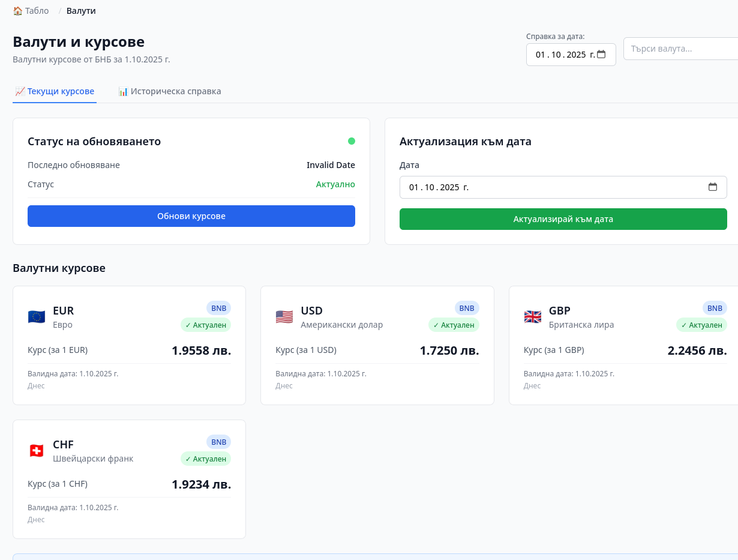Click the UK flag icon on GBP card
This screenshot has width=738, height=560.
(x=532, y=317)
